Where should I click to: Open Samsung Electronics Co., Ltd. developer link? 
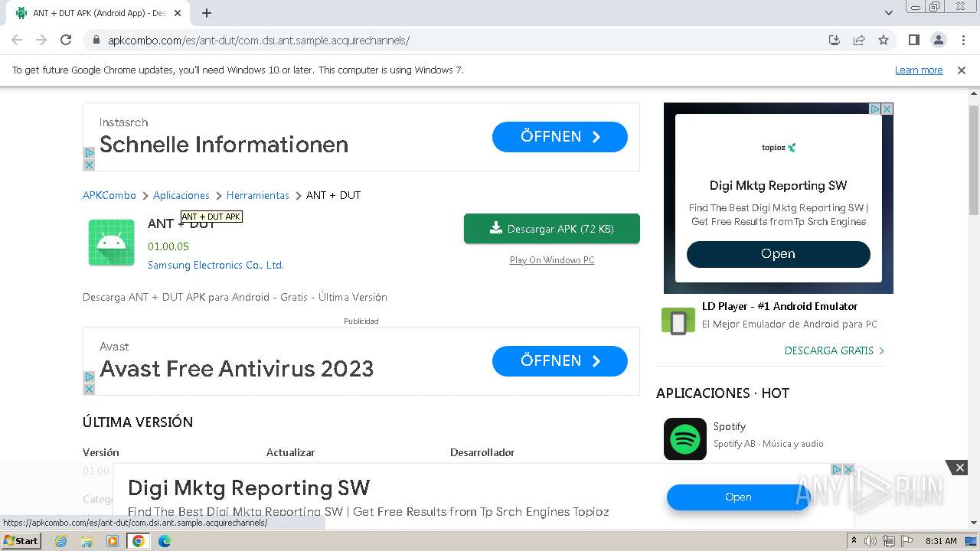(216, 266)
